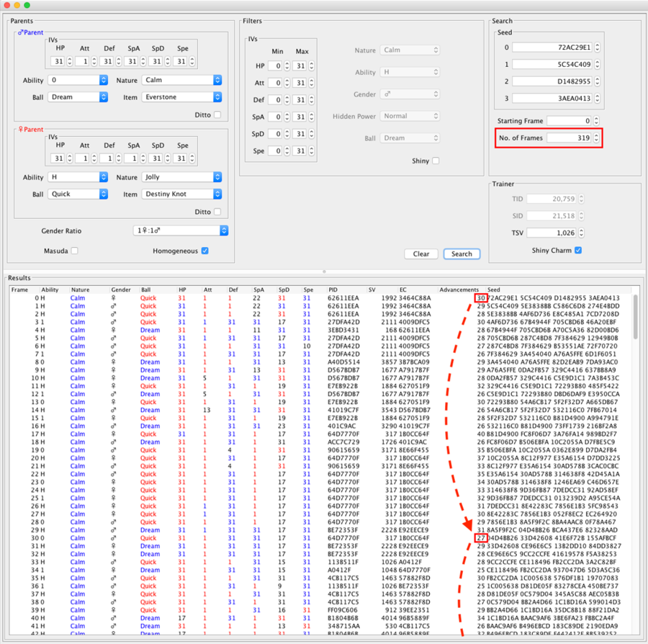Click the Advancements column header

click(x=459, y=290)
